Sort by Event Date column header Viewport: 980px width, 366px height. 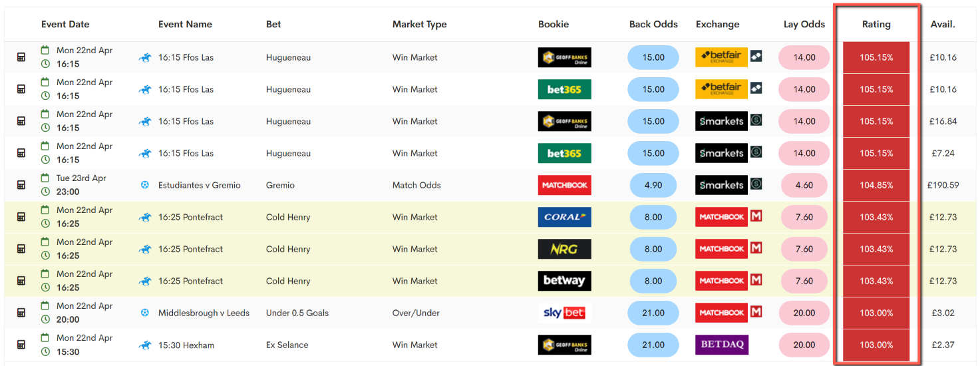coord(65,24)
